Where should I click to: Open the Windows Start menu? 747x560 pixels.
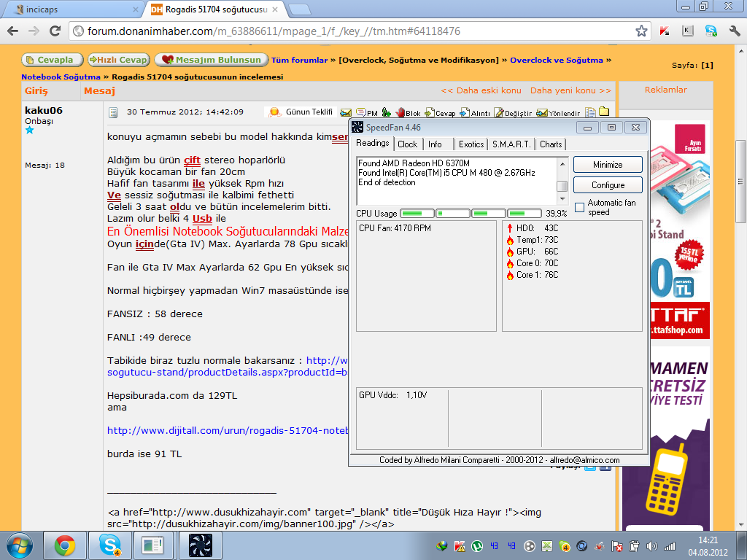point(19,545)
